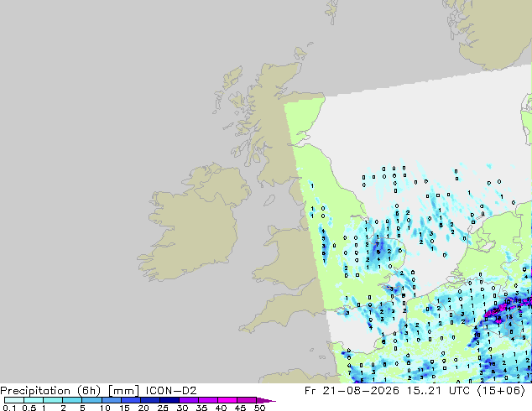The width and height of the screenshot is (532, 411).
Task: Click the 0.1–0.5 mm legend color swatch
Action: click(14, 400)
